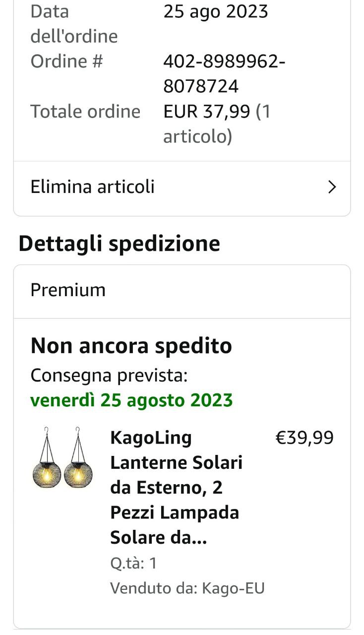Tap the Consegna prevista label
Viewport: 364px width, 635px height.
click(x=109, y=376)
